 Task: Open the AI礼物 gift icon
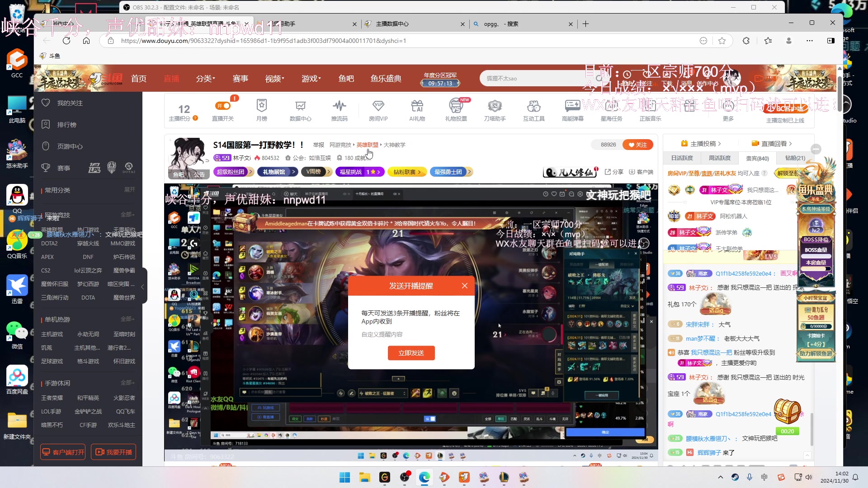[417, 110]
